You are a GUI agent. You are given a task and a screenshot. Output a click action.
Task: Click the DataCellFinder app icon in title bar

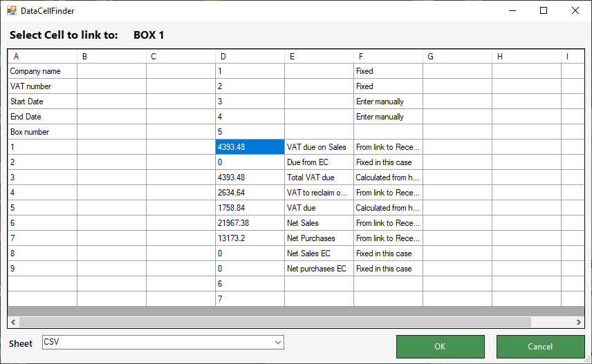[12, 10]
